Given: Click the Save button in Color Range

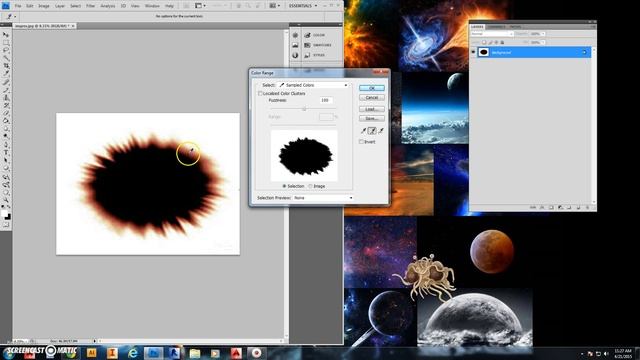Looking at the screenshot, I should 372,118.
